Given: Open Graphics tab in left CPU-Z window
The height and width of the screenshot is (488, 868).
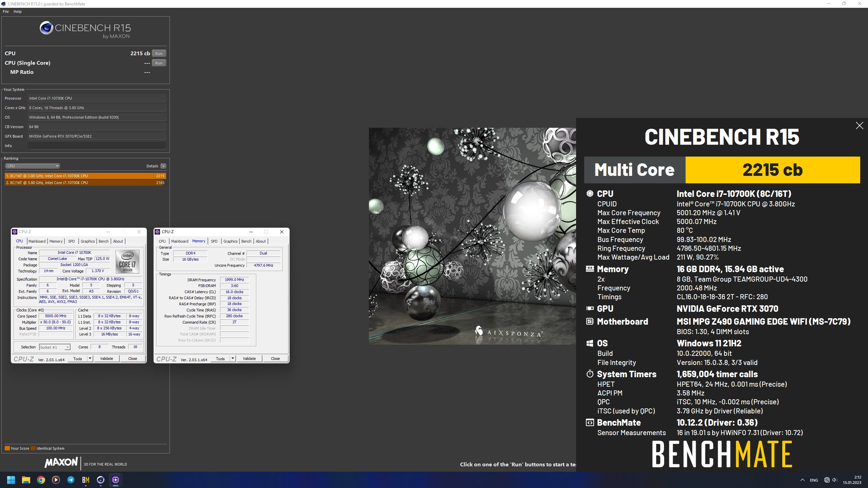Looking at the screenshot, I should pos(88,241).
